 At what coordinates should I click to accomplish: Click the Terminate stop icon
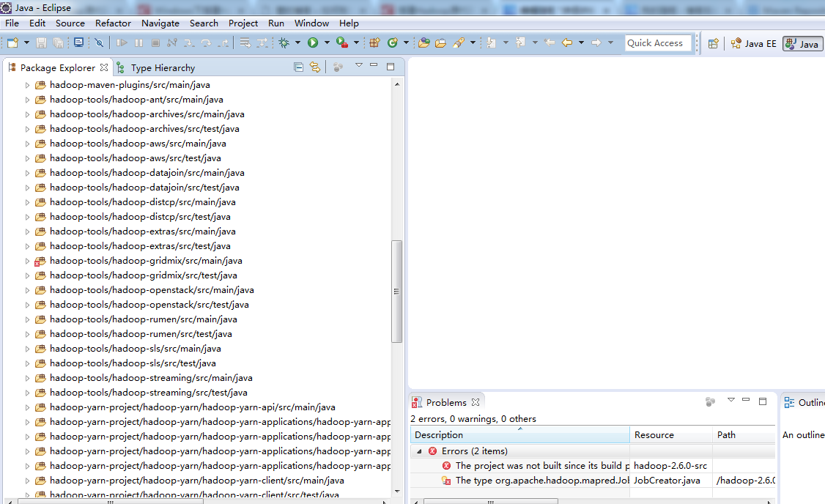coord(155,42)
